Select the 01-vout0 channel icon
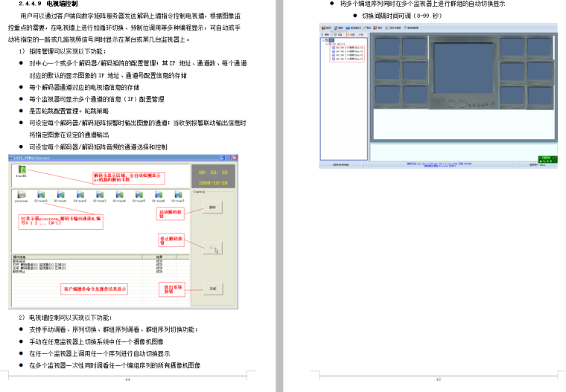The image size is (566, 392). click(x=40, y=196)
